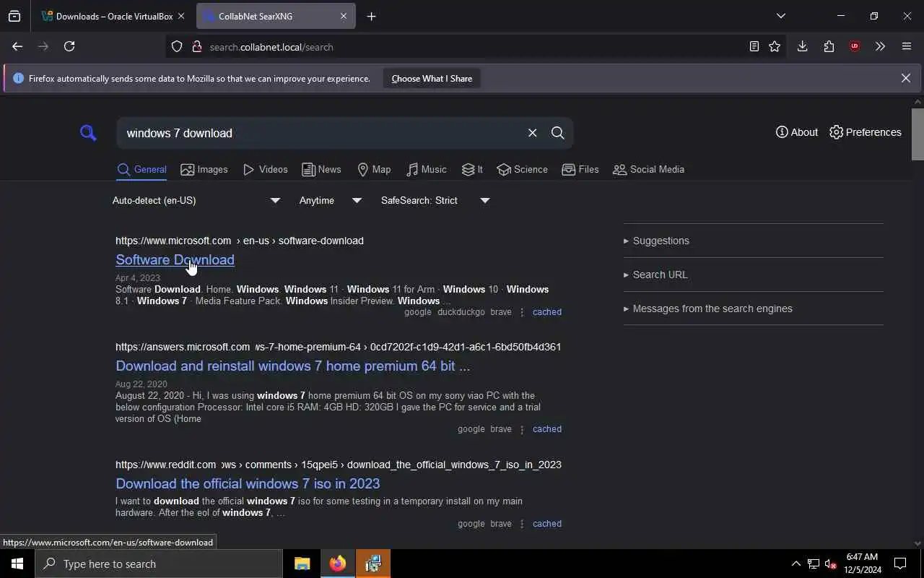Switch to the Map category tab
Image resolution: width=924 pixels, height=578 pixels.
click(x=374, y=170)
